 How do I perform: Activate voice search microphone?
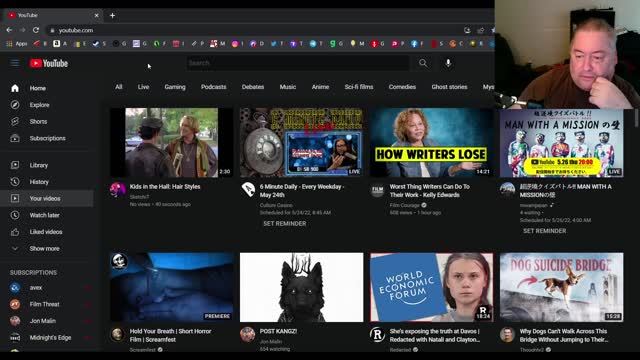coord(448,63)
